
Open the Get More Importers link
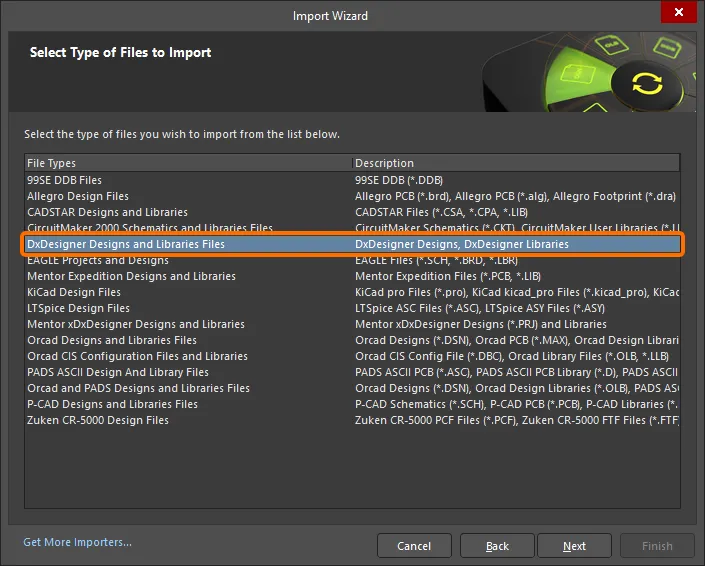(x=77, y=542)
